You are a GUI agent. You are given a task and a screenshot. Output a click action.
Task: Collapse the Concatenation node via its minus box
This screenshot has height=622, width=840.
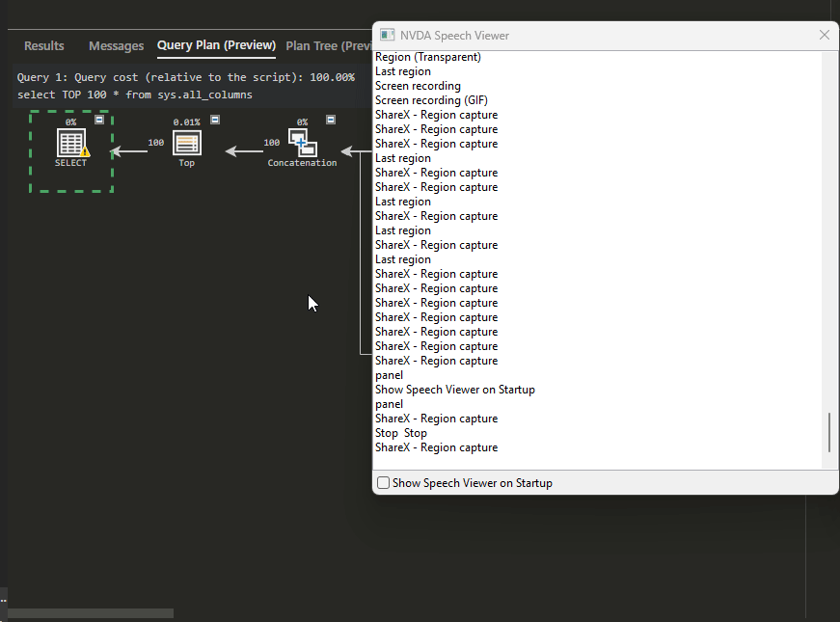(x=330, y=121)
